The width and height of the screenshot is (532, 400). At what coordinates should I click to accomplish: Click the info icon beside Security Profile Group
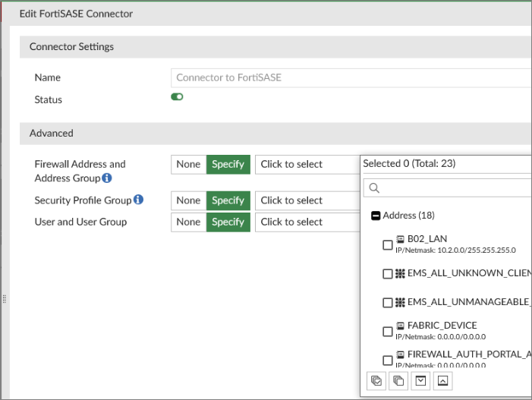click(138, 200)
